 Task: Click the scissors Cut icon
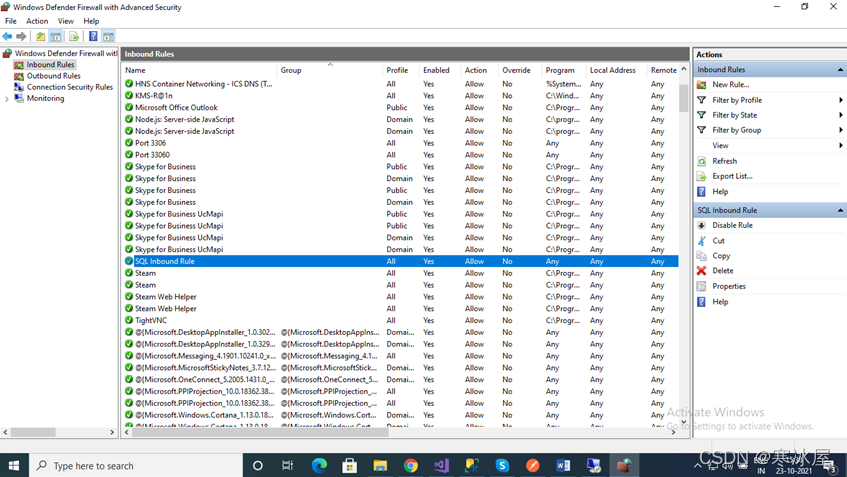point(702,241)
